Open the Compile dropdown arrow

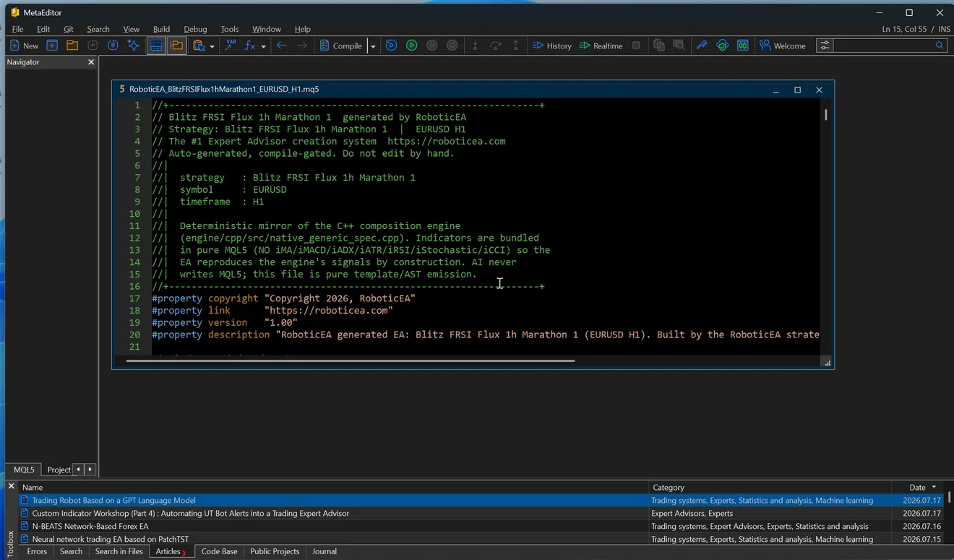(373, 46)
